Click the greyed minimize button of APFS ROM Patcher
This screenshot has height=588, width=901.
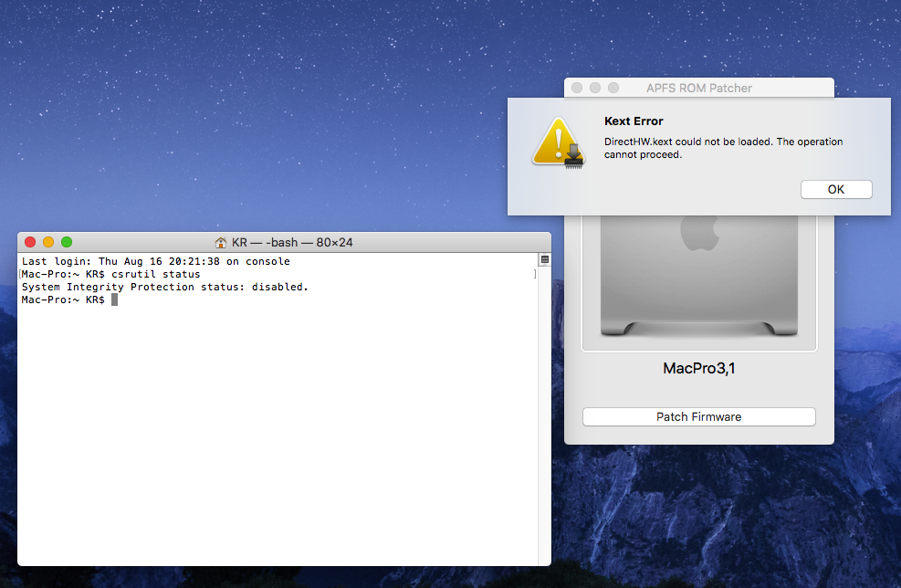tap(595, 88)
